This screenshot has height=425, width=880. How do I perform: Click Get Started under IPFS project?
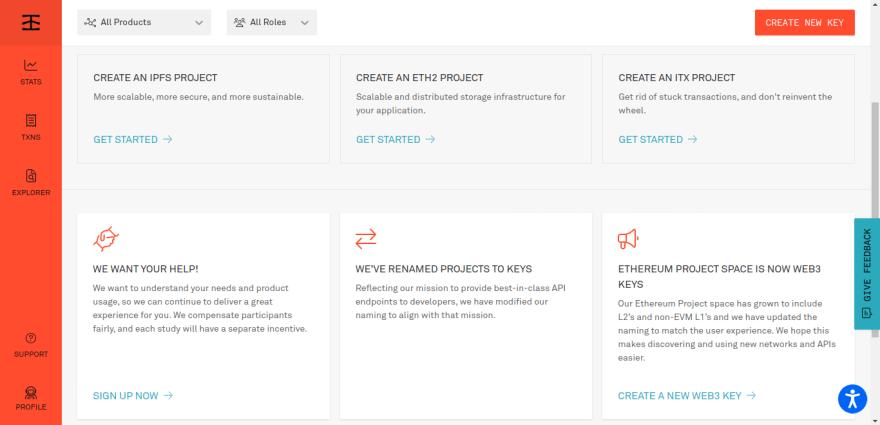pos(133,139)
